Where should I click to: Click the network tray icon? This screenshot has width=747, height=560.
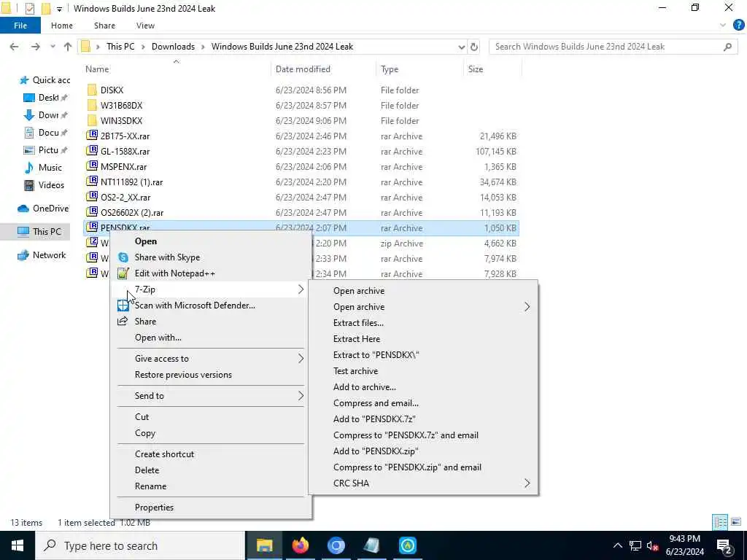635,545
